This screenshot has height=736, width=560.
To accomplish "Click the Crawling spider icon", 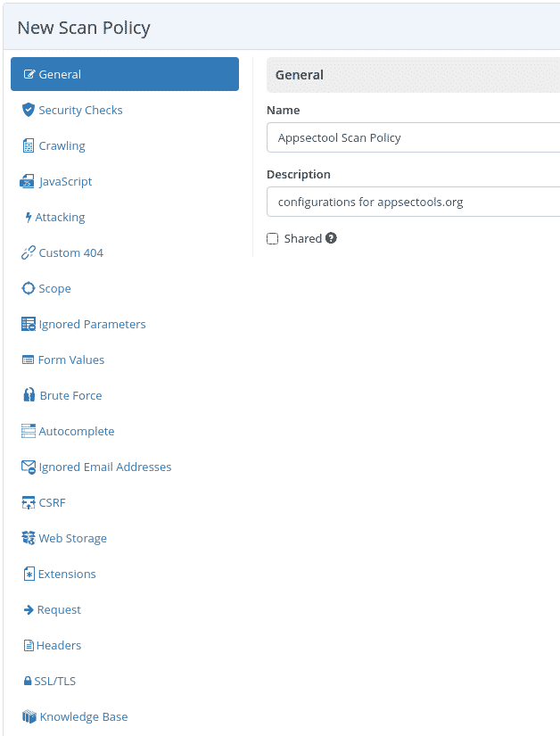I will pos(28,145).
